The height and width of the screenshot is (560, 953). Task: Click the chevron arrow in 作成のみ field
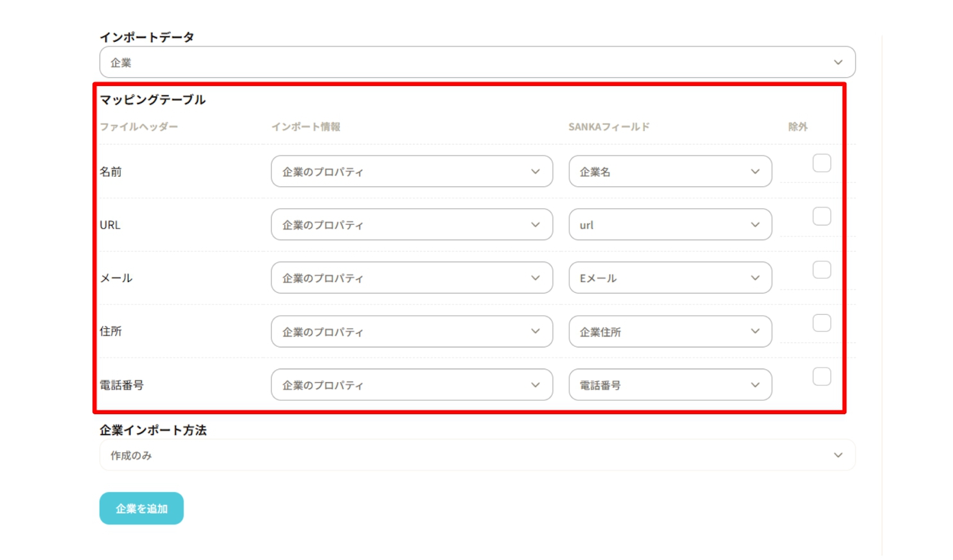[x=838, y=455]
